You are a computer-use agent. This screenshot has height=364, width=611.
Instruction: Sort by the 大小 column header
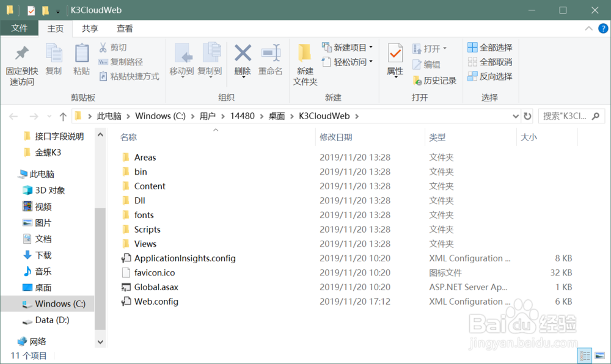(529, 137)
